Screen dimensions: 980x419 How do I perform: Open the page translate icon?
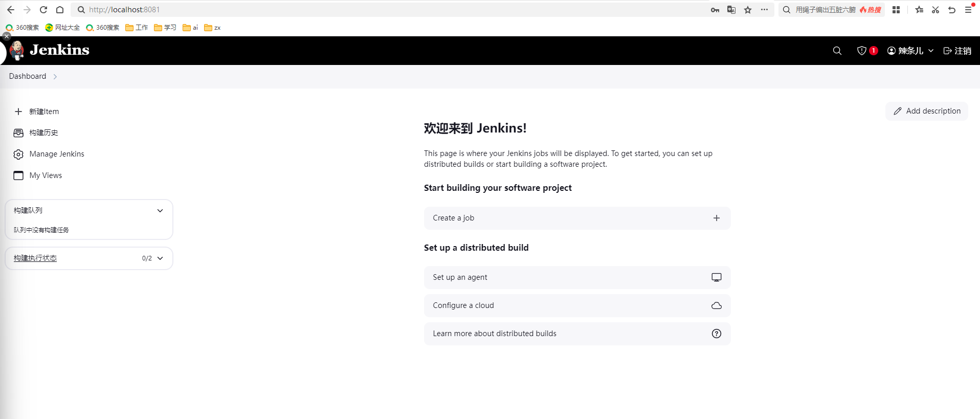point(731,10)
